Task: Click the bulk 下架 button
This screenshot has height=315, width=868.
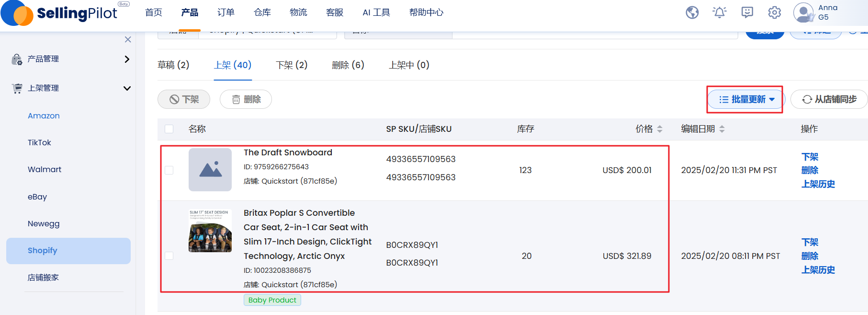Action: click(x=184, y=99)
